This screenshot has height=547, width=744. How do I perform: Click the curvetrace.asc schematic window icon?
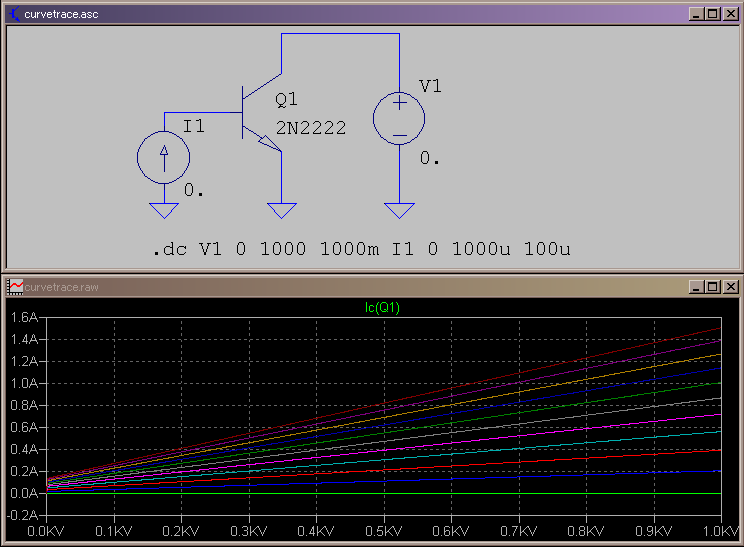(x=14, y=14)
